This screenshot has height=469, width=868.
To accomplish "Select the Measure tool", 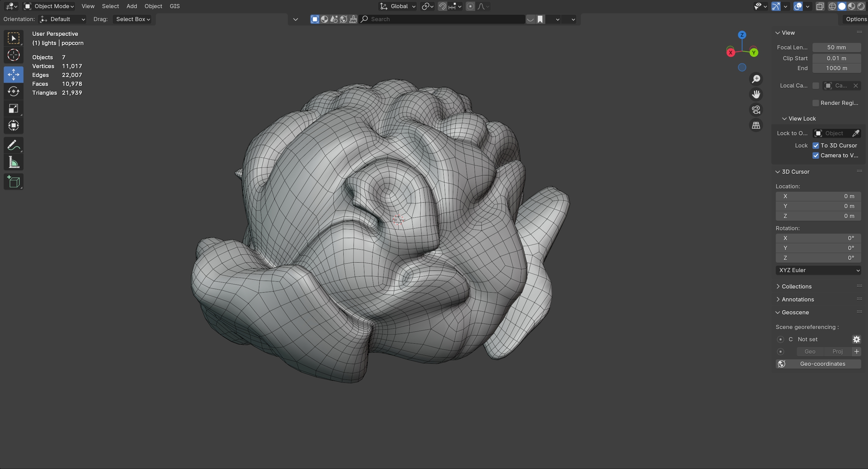I will click(x=13, y=162).
